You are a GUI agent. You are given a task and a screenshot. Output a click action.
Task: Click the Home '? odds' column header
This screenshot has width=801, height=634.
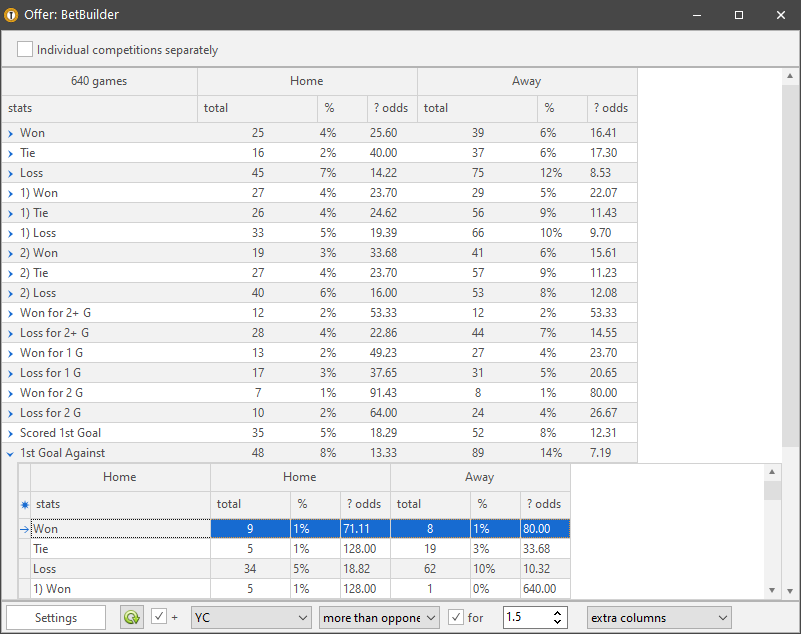point(391,108)
